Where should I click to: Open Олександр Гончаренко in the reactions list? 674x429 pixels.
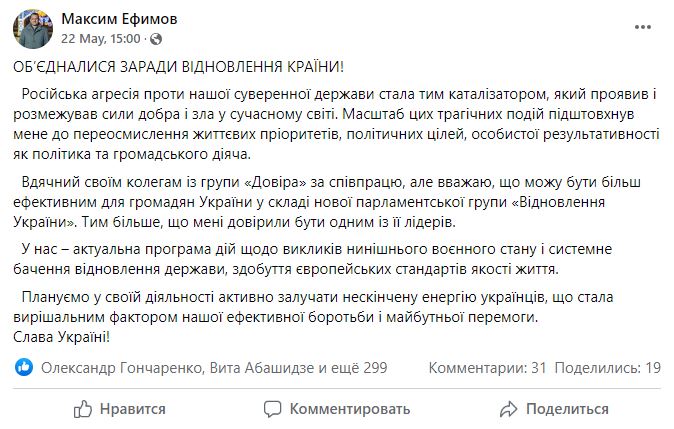122,368
